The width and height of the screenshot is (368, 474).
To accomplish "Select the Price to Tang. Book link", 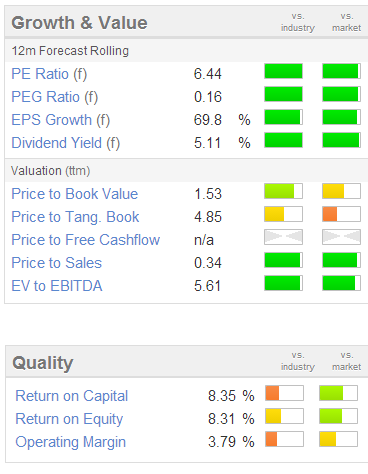I will coord(75,217).
